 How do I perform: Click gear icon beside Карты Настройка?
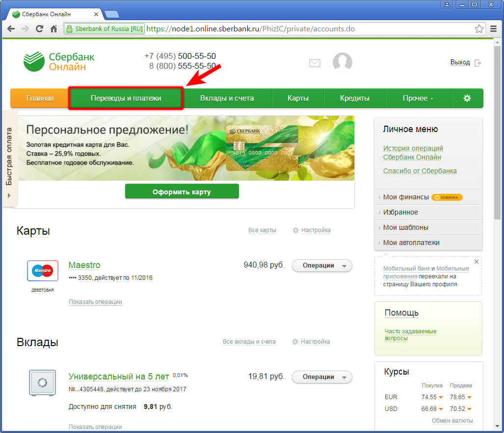click(295, 230)
